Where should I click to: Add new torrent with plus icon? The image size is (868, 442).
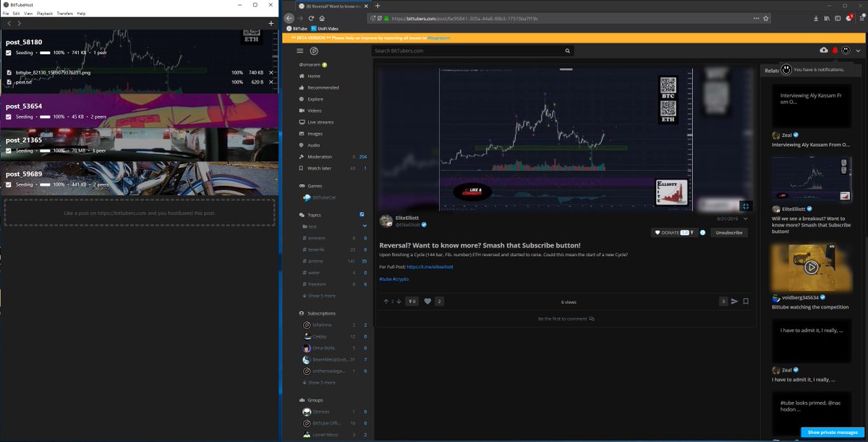271,24
